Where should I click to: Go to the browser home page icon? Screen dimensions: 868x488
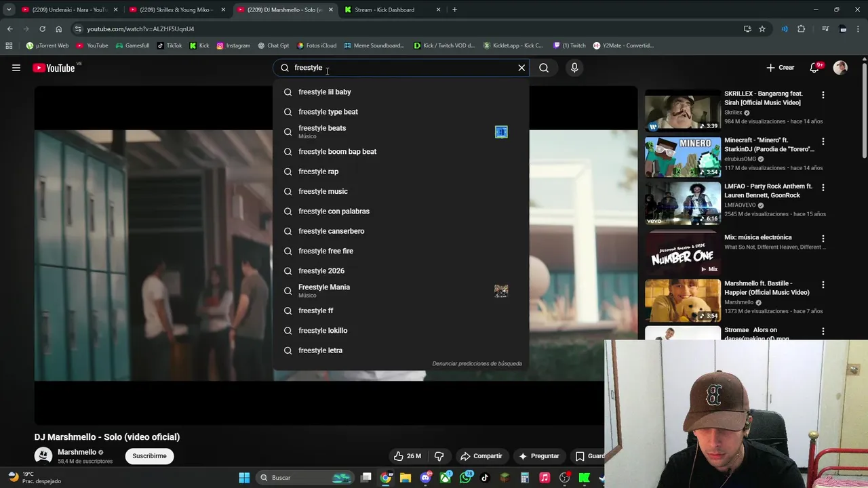[x=58, y=29]
